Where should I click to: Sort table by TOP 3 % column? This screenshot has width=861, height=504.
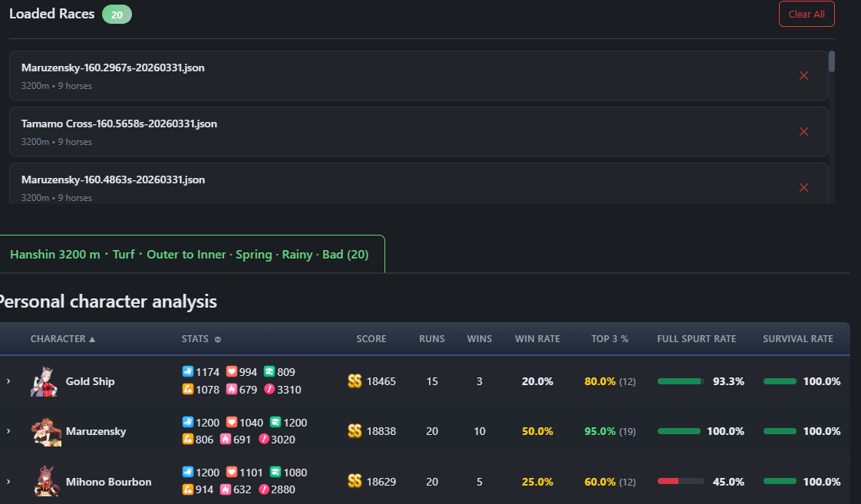pos(609,339)
